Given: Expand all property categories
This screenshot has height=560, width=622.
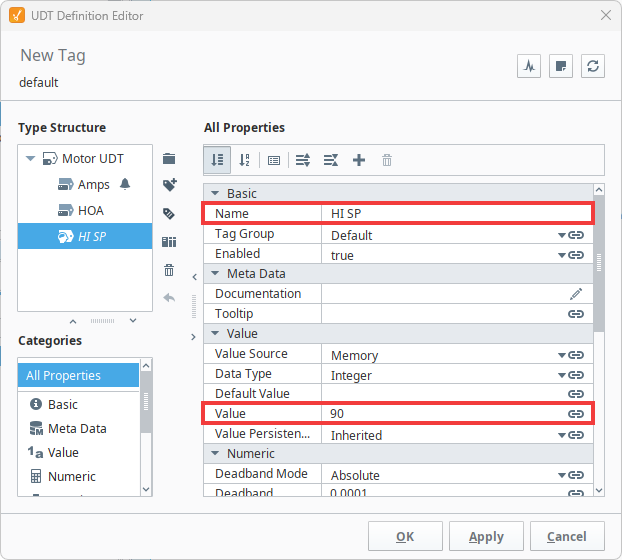Looking at the screenshot, I should pos(303,160).
